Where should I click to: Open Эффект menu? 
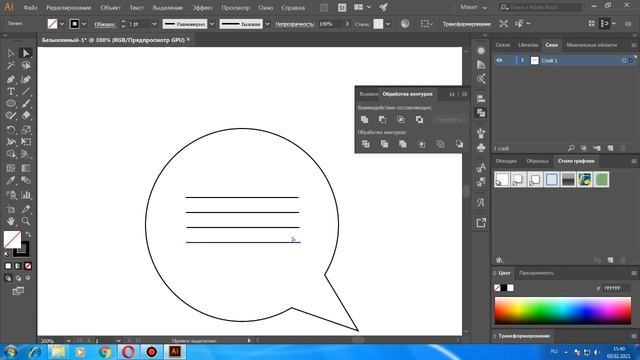(202, 8)
